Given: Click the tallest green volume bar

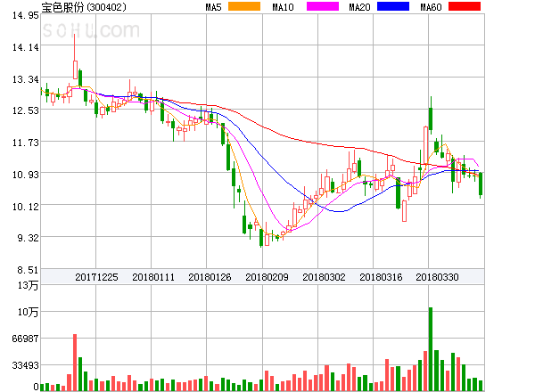Looking at the screenshot, I should coord(431,349).
